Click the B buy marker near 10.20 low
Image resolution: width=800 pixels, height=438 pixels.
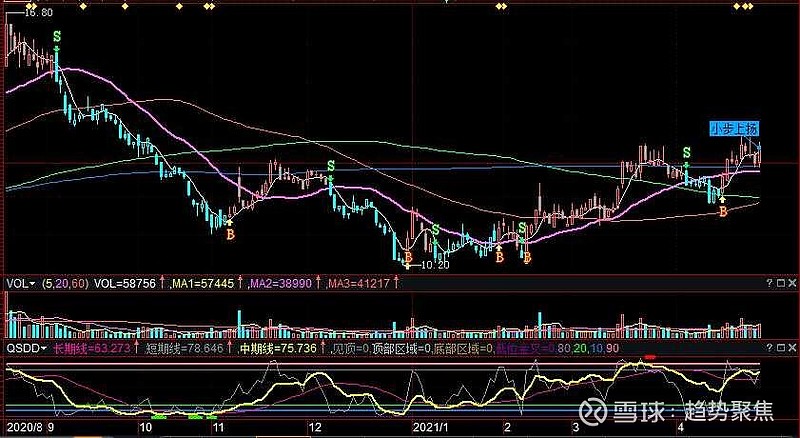click(408, 256)
